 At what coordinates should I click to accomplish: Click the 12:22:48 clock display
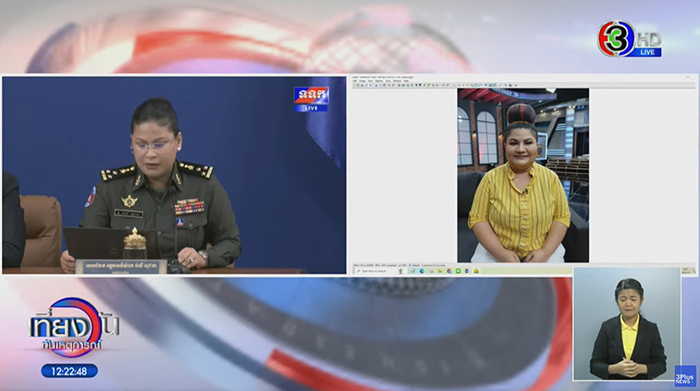pyautogui.click(x=70, y=371)
